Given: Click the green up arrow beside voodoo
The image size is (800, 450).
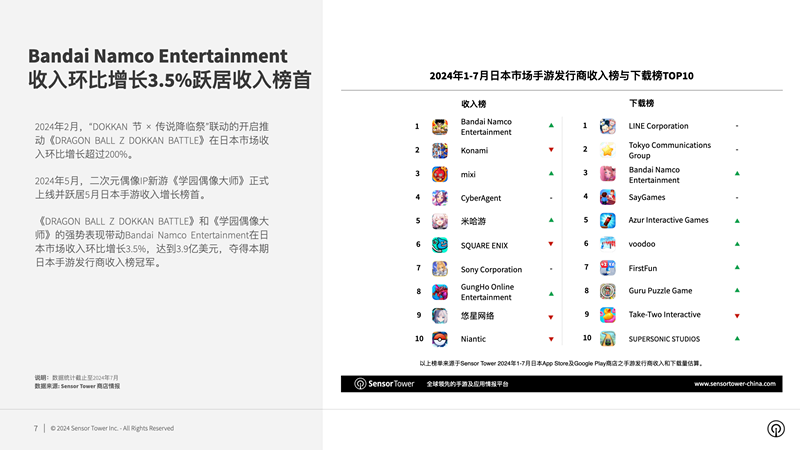Looking at the screenshot, I should [737, 244].
